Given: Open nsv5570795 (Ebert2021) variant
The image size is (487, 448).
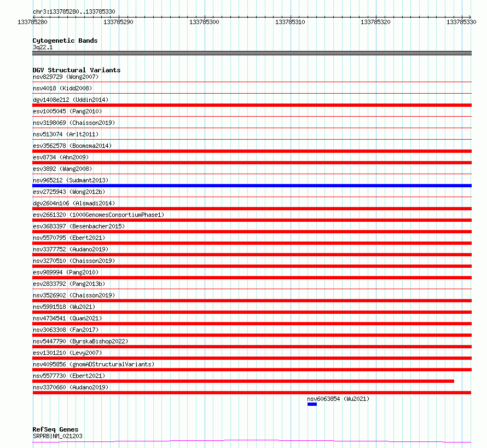Looking at the screenshot, I should pos(69,238).
